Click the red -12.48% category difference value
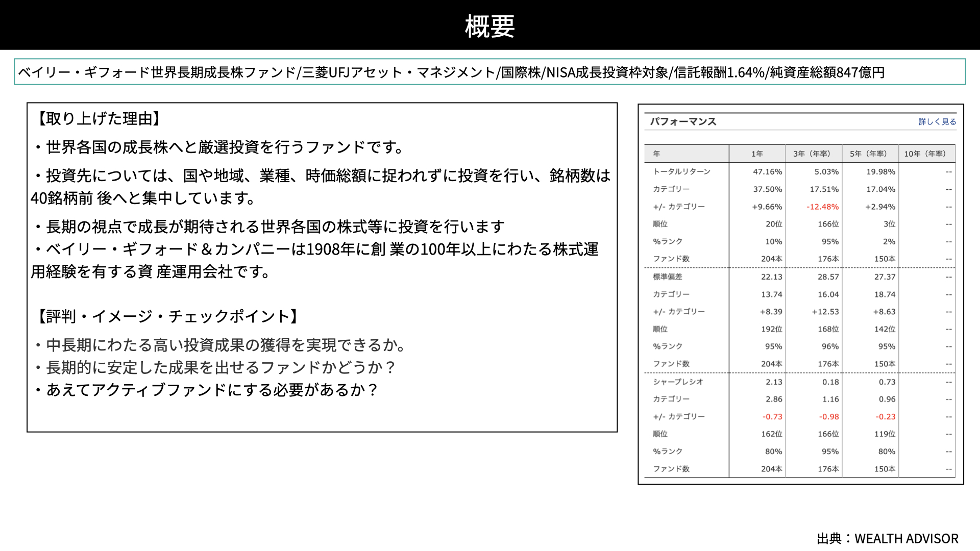The width and height of the screenshot is (980, 551). pyautogui.click(x=822, y=207)
